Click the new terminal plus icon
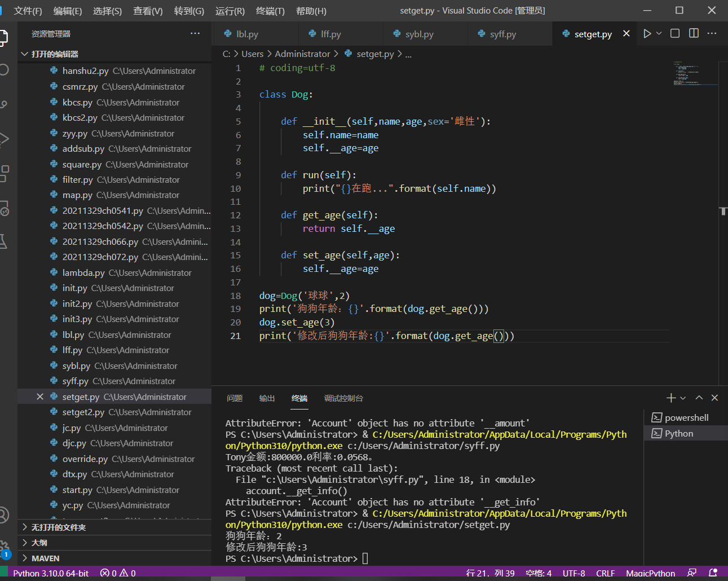 [x=670, y=398]
